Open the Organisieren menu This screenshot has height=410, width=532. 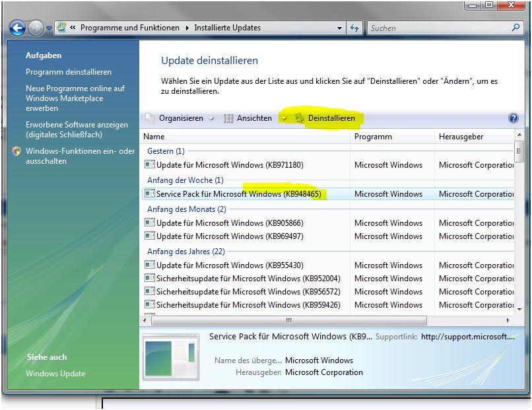[181, 118]
